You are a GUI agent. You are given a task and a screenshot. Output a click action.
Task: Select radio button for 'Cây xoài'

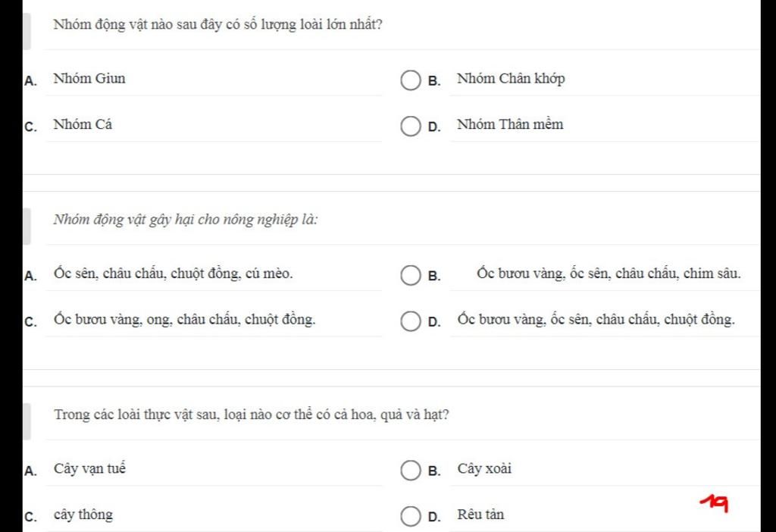tap(410, 471)
